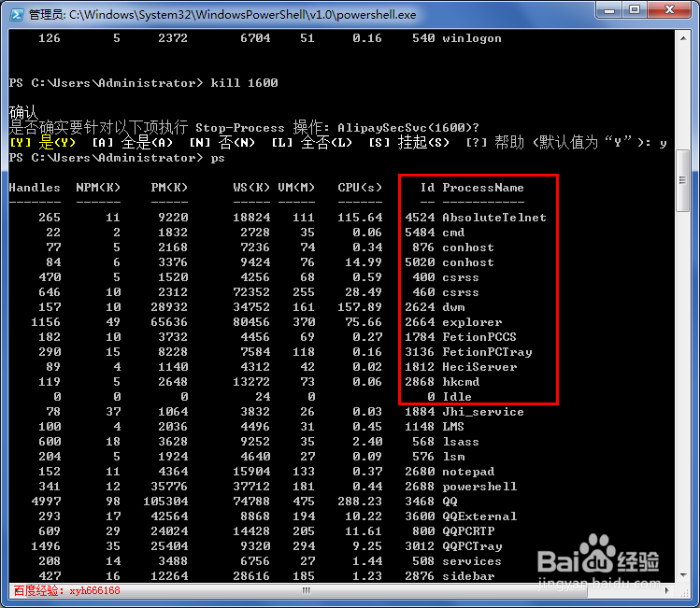Click the PowerShell icon in the title bar
The image size is (700, 608).
point(17,15)
